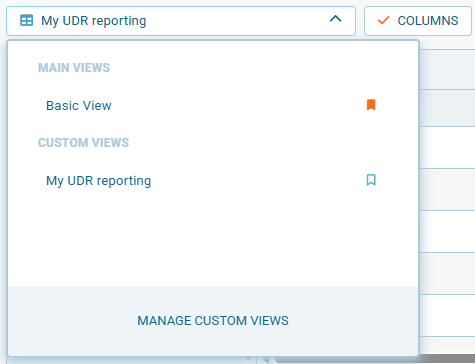Open the My UDR reporting view dropdown
The height and width of the screenshot is (364, 475).
181,21
